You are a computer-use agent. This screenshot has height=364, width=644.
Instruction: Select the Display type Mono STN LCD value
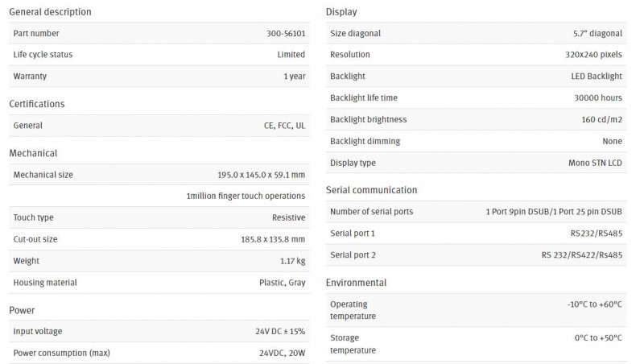[x=595, y=163]
